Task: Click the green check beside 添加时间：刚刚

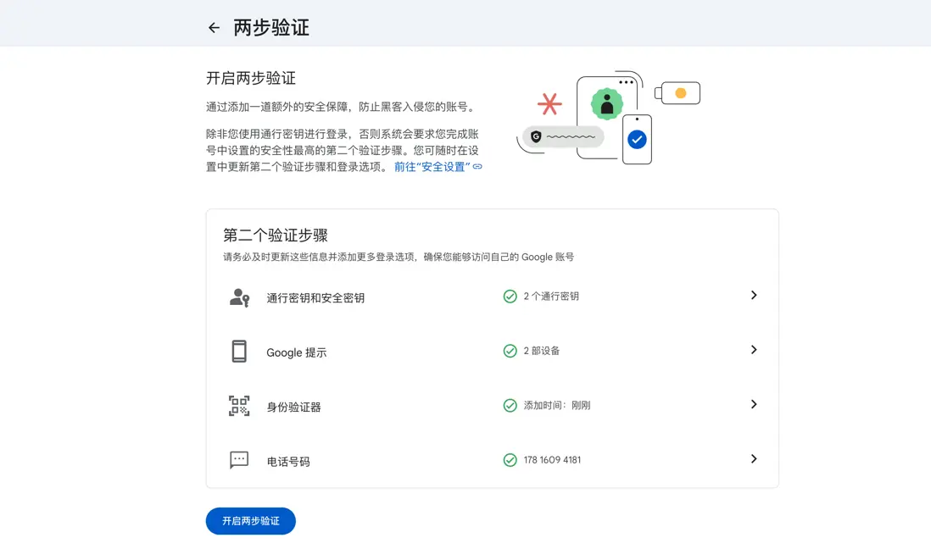Action: point(510,405)
